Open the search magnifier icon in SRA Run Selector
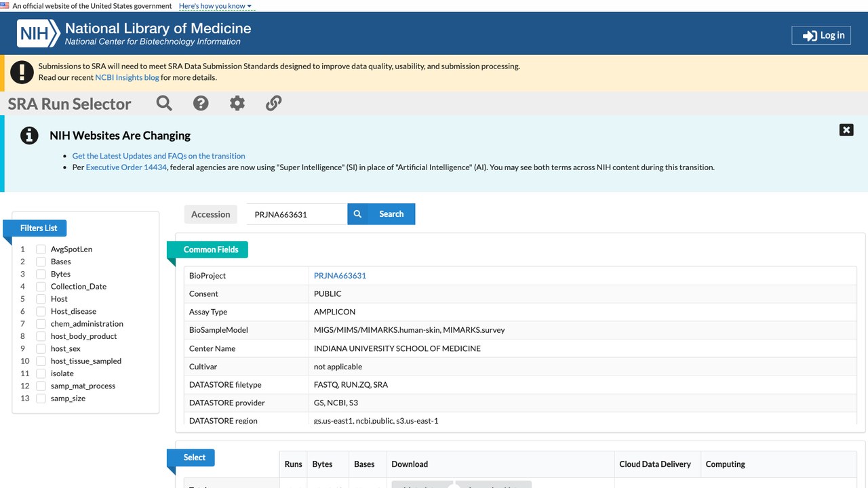Viewport: 868px width, 488px height. pos(164,103)
